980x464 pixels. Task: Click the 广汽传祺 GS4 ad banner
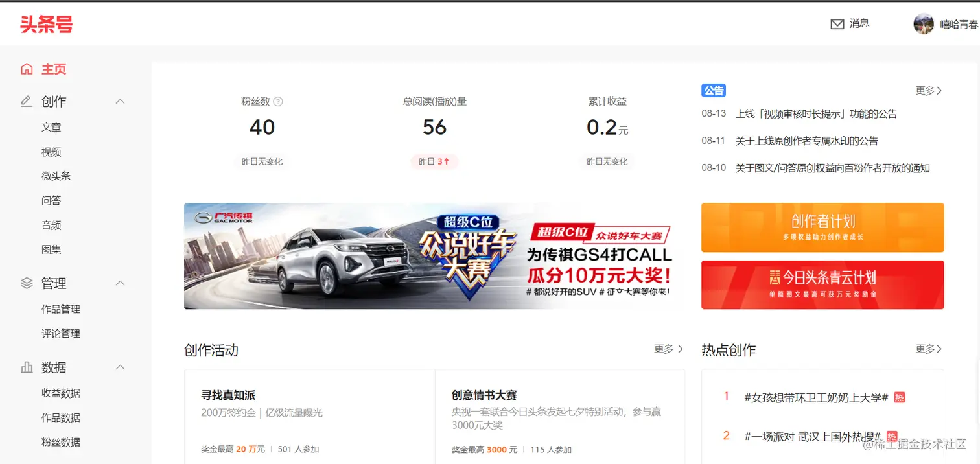(434, 256)
